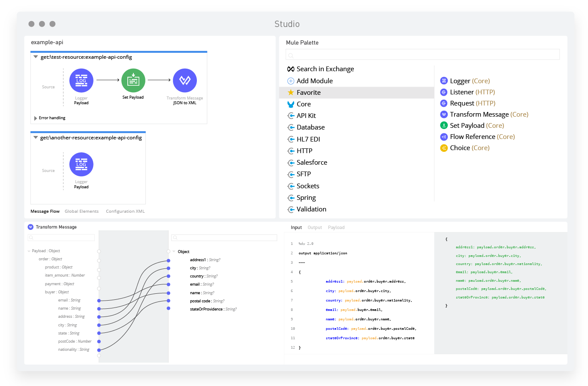588x386 pixels.
Task: Select country : String? output field
Action: coord(204,276)
